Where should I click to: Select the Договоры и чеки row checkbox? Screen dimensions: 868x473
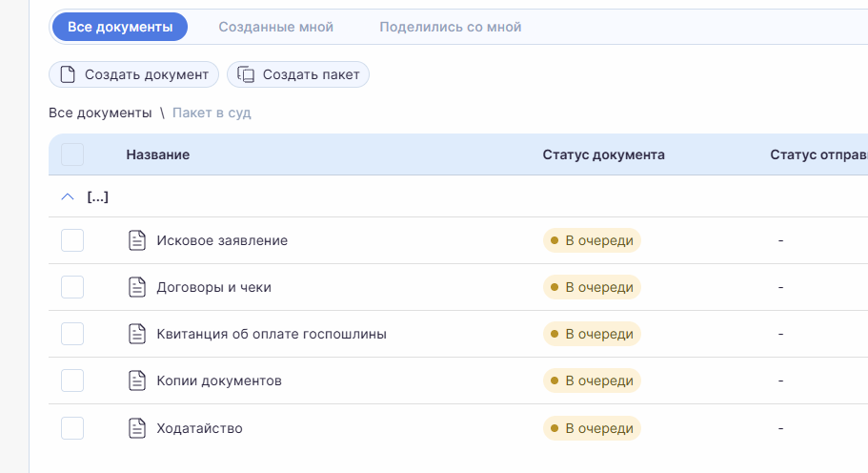pyautogui.click(x=72, y=287)
